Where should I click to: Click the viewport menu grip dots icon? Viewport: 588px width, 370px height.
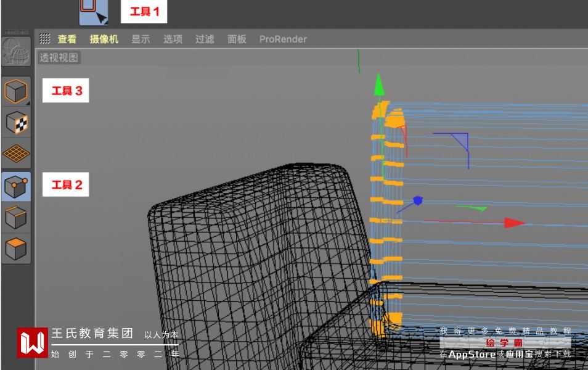tap(45, 38)
